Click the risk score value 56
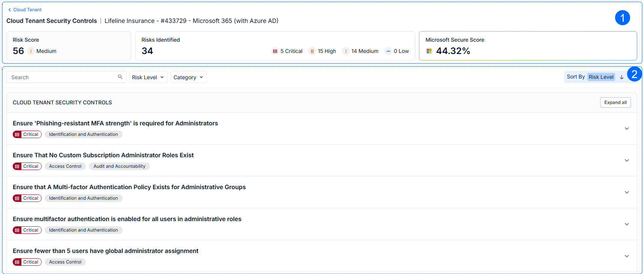 [18, 51]
